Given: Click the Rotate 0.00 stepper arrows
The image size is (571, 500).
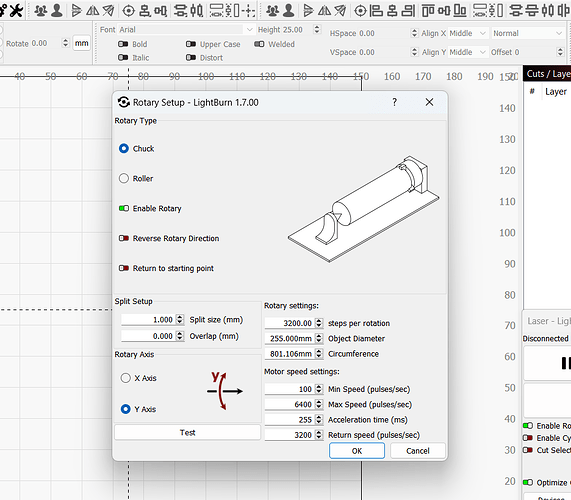Looking at the screenshot, I should pos(66,43).
